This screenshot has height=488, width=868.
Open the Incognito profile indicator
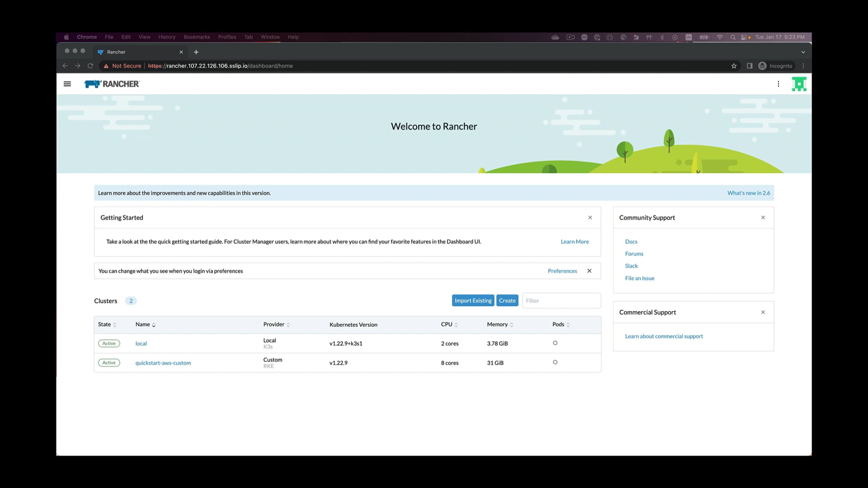(775, 66)
